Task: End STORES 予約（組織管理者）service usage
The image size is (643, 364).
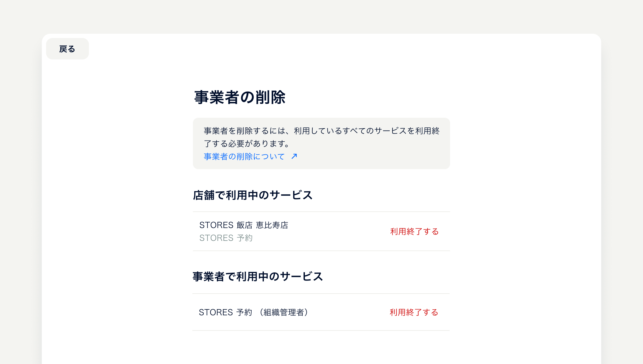Action: [414, 312]
